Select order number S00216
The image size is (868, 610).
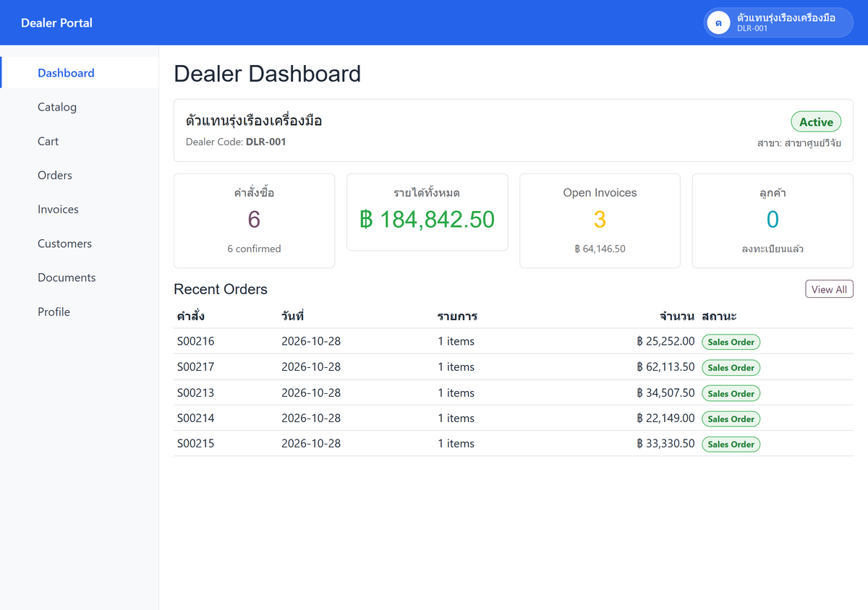(x=196, y=341)
